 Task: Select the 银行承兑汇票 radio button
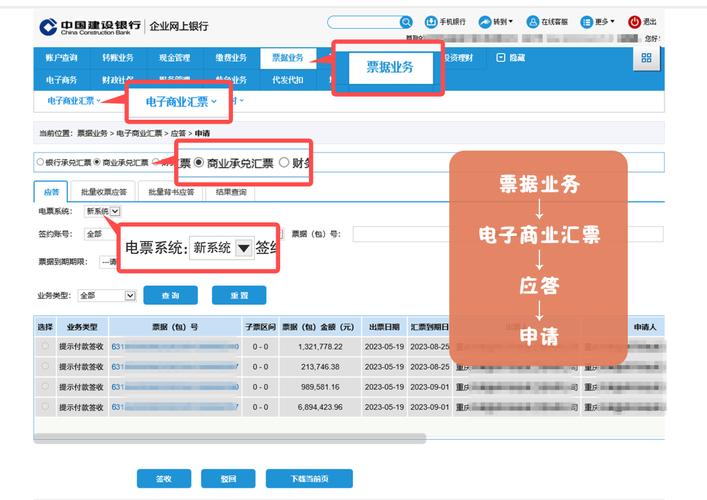pyautogui.click(x=40, y=162)
